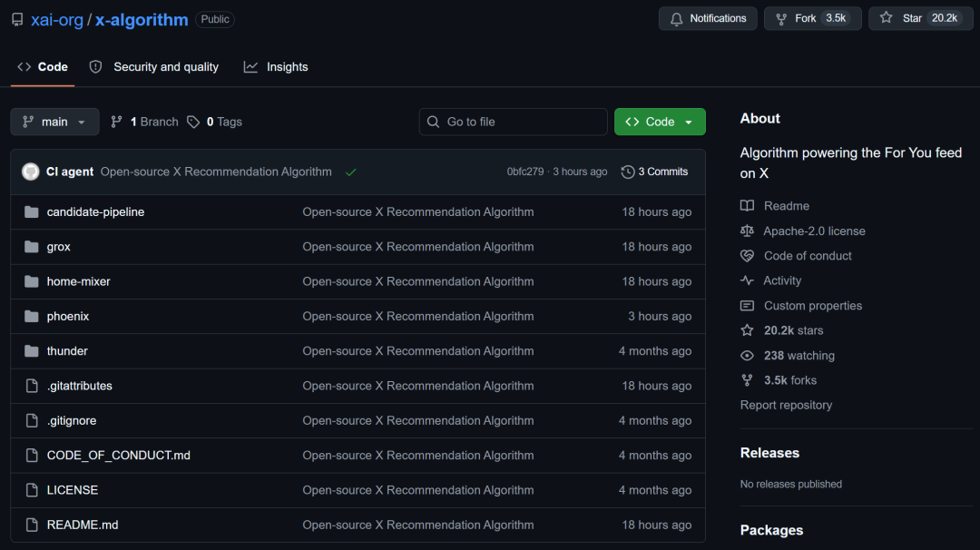Click the Report repository link
Image resolution: width=980 pixels, height=550 pixels.
click(786, 405)
